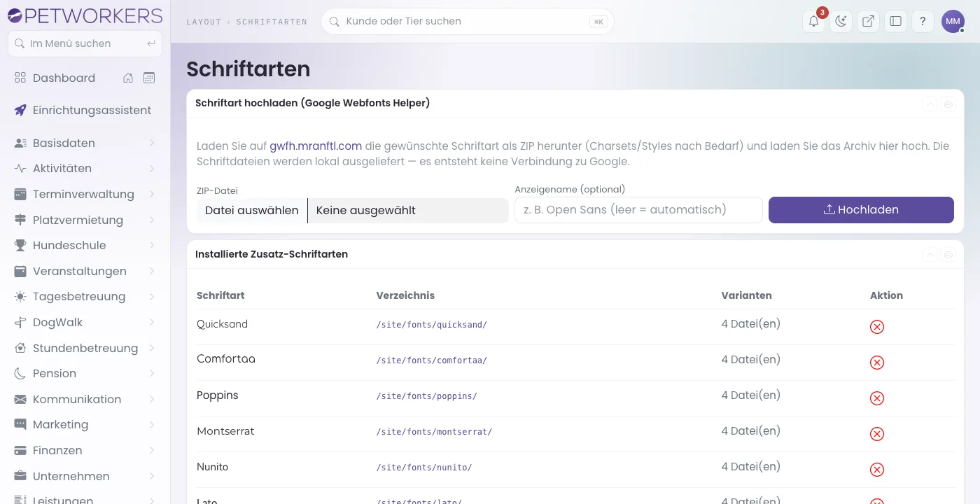Screen dimensions: 980x504
Task: Collapse Installierte Zusatz-Schriftarten card
Action: [x=930, y=255]
